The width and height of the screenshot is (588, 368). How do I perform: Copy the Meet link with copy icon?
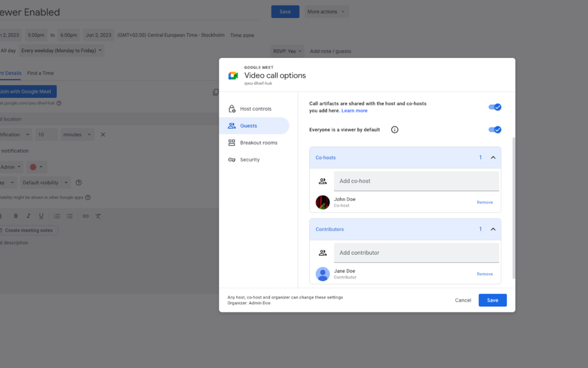coord(215,92)
